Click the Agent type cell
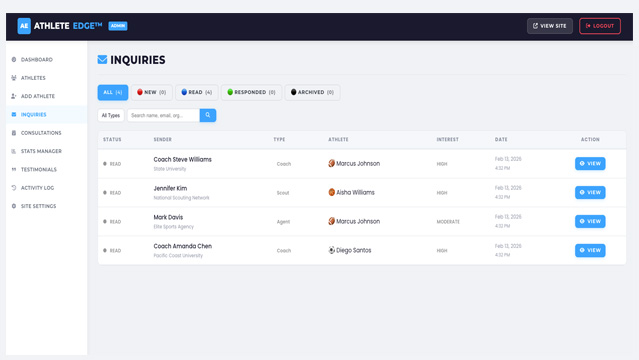This screenshot has height=360, width=639. pyautogui.click(x=283, y=222)
